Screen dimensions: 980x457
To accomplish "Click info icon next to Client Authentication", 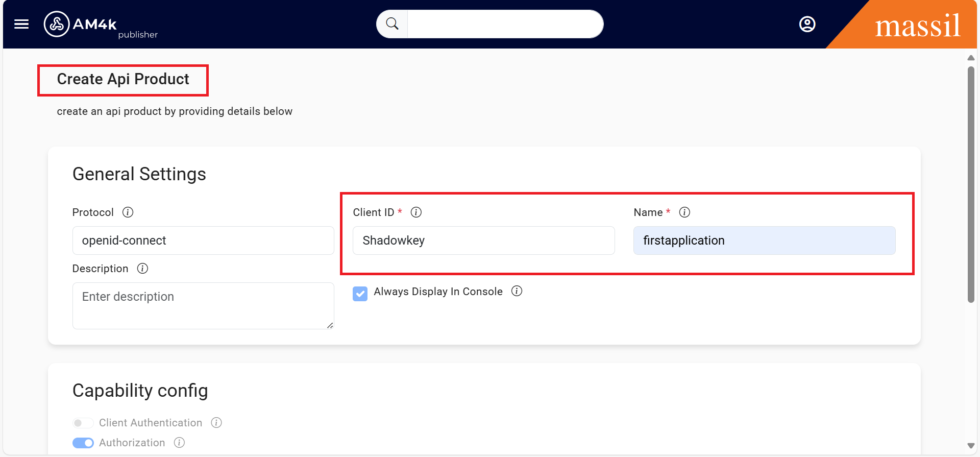I will tap(216, 423).
